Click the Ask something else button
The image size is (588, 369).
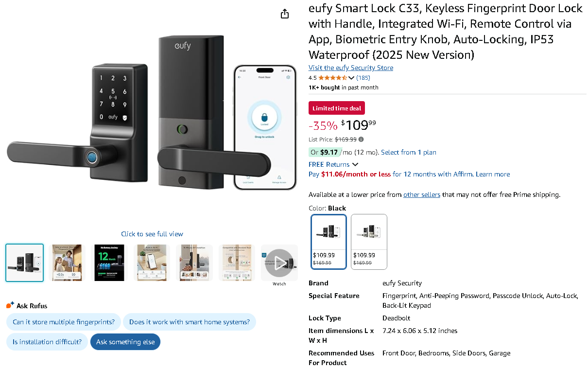click(125, 342)
